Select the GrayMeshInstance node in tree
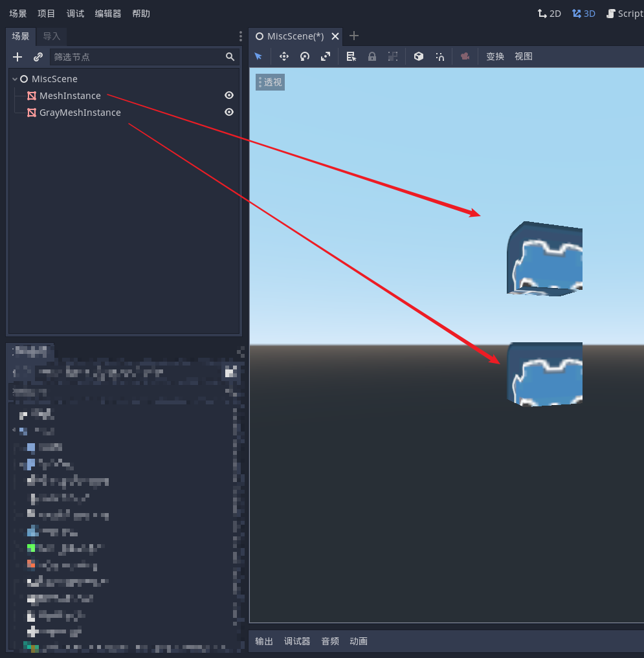The height and width of the screenshot is (658, 644). pyautogui.click(x=80, y=113)
